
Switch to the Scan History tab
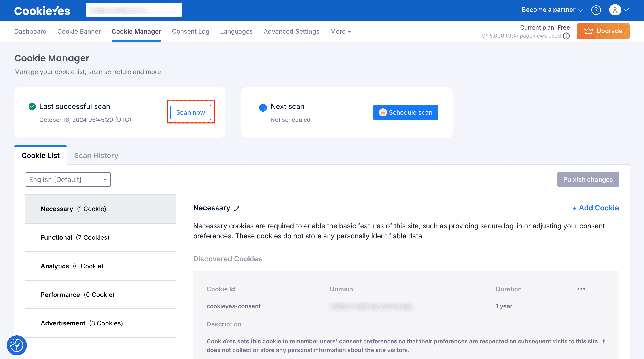pos(96,156)
